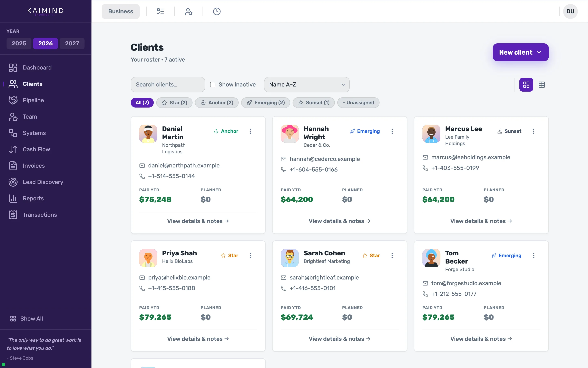This screenshot has height=368, width=588.
Task: Select the All (7) filter chip
Action: 142,103
